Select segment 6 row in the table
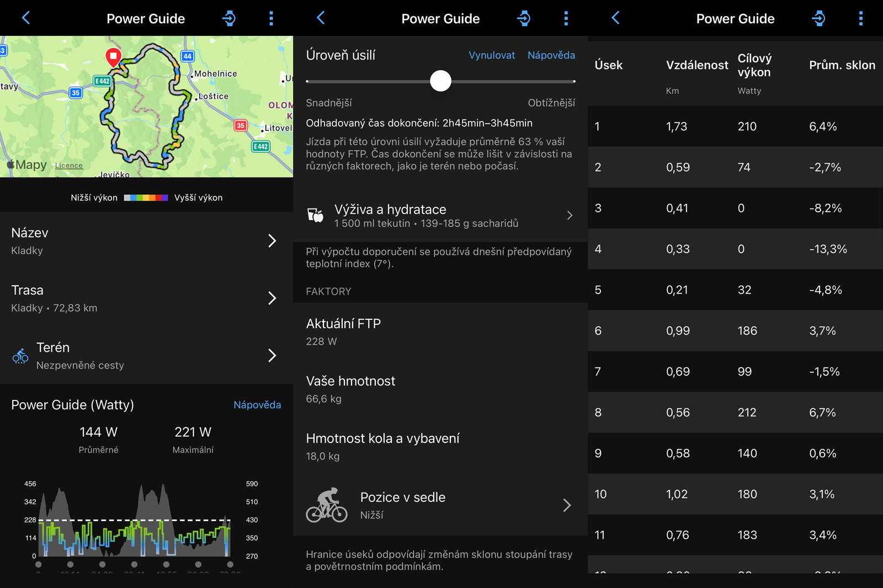The image size is (883, 588). point(735,330)
